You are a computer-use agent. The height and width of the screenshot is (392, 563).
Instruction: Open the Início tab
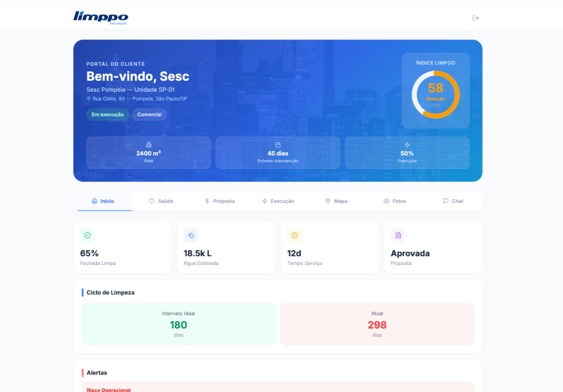click(103, 201)
